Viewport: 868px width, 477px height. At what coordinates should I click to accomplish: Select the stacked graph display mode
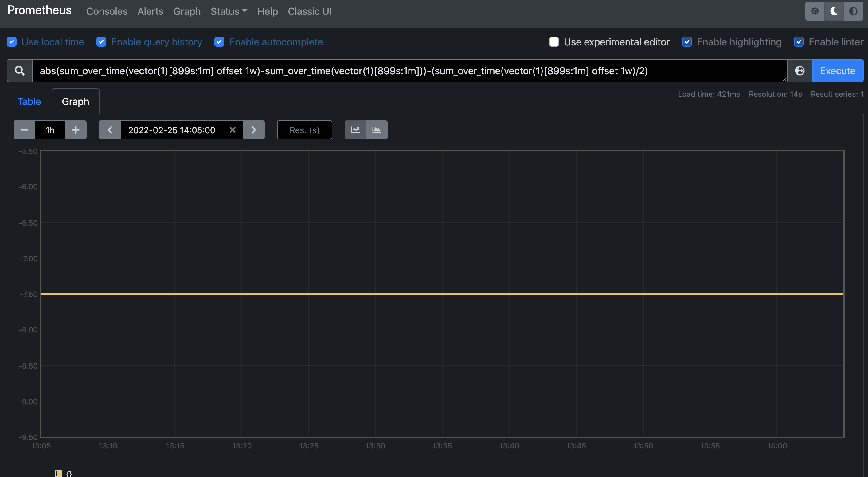(377, 130)
